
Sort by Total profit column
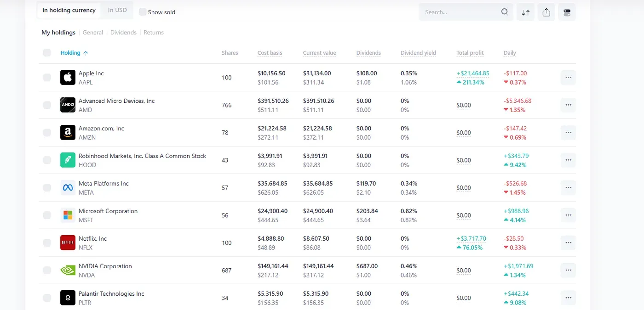coord(470,53)
